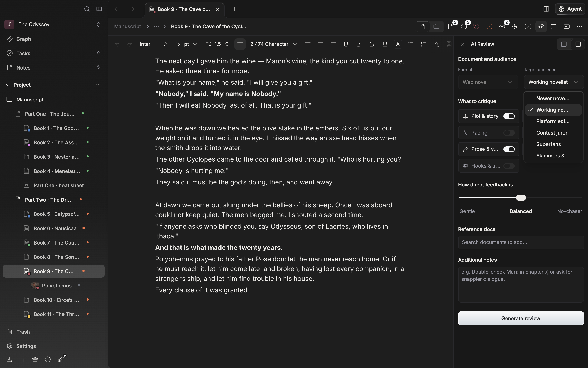
Task: Click Generate review button
Action: click(x=521, y=318)
